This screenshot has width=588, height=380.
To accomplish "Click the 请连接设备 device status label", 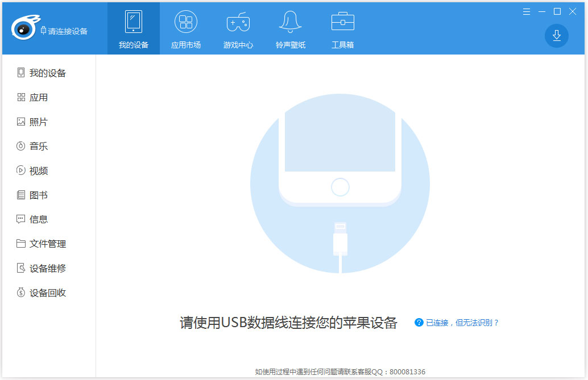I will click(x=67, y=31).
